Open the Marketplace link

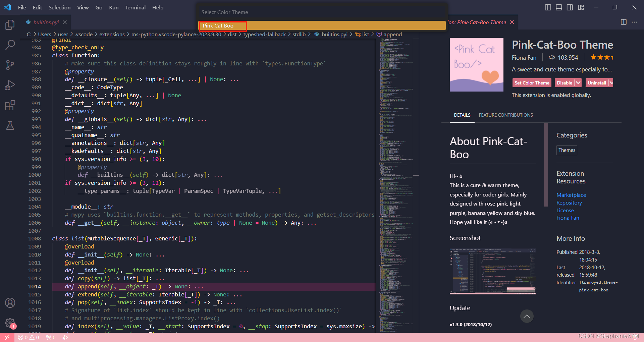click(x=571, y=195)
